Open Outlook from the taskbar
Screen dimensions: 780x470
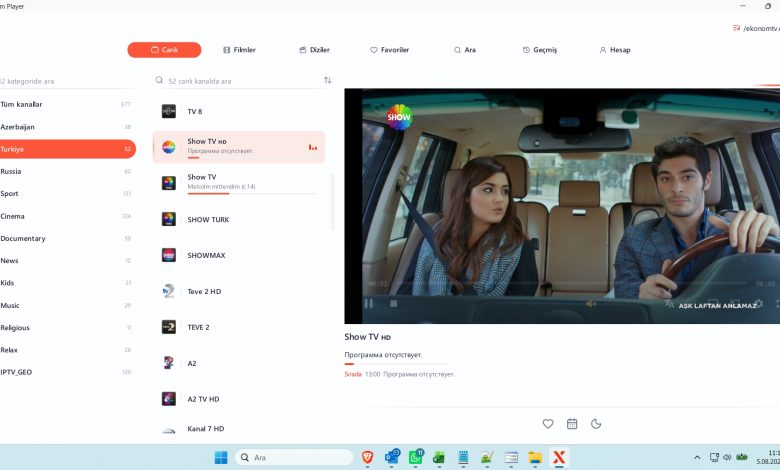pos(392,457)
